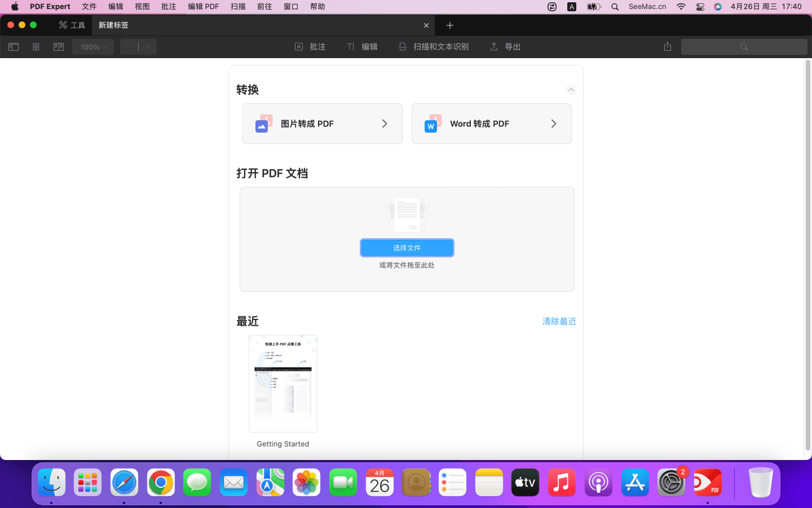Click the search field in the toolbar
Image resolution: width=812 pixels, height=508 pixels.
[744, 47]
